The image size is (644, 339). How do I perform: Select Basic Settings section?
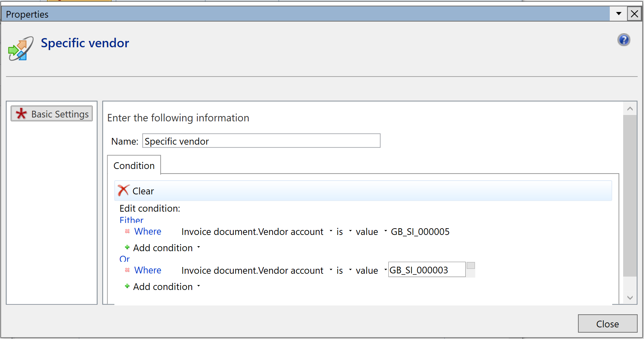pos(52,114)
